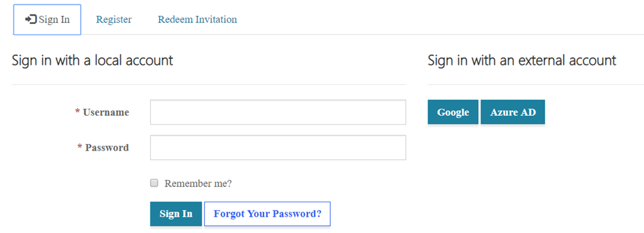Screen dimensions: 644x233
Task: Click the Password field label
Action: coord(107,147)
